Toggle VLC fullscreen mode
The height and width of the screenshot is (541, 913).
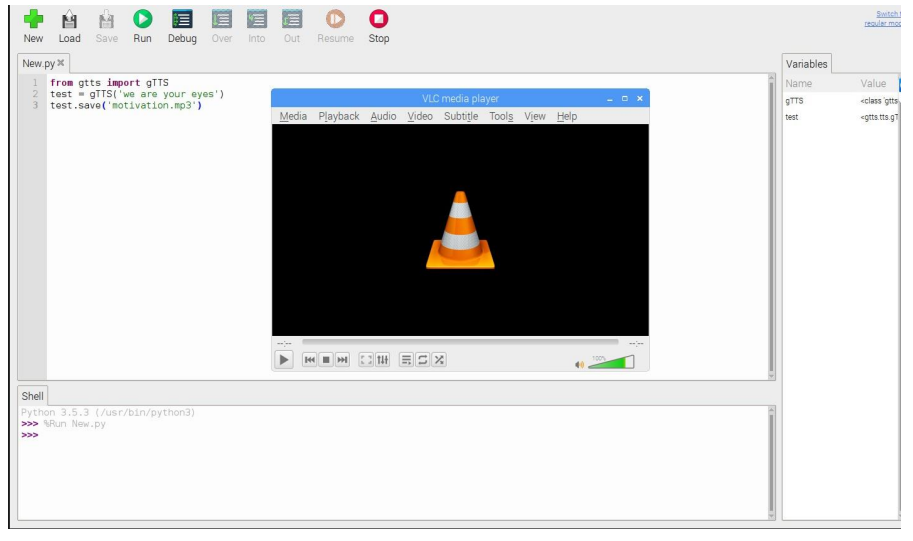click(x=366, y=360)
